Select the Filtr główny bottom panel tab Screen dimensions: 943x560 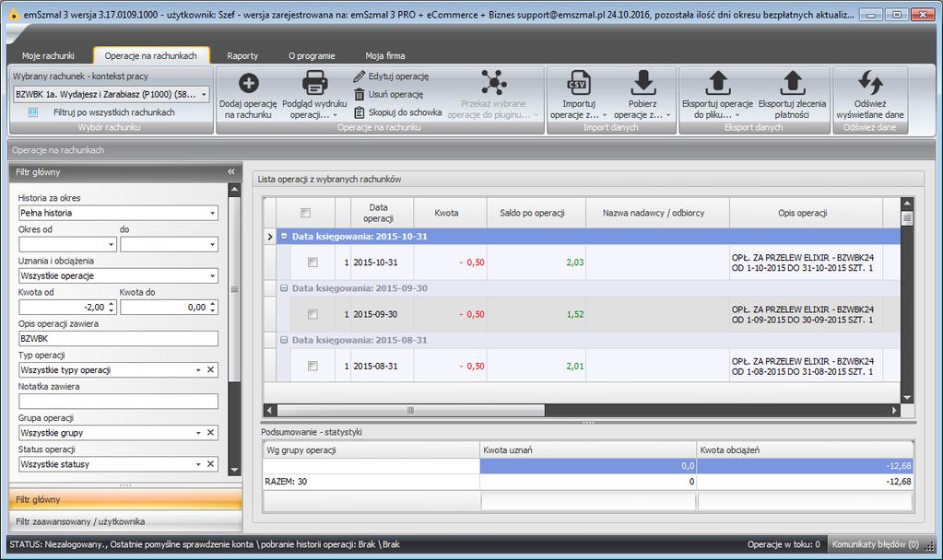[125, 499]
